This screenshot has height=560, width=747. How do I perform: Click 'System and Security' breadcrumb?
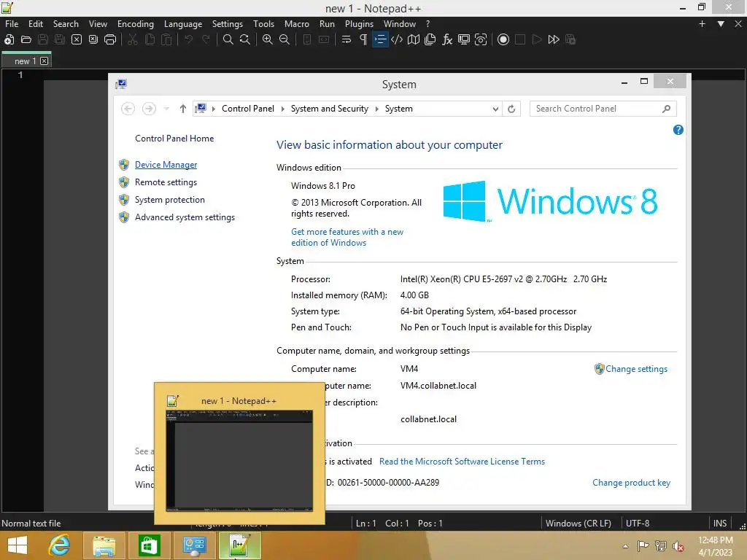point(330,109)
